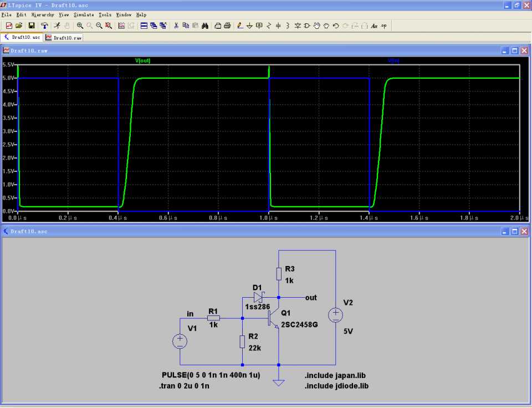Image resolution: width=532 pixels, height=408 pixels.
Task: Switch to the Draft10.raw tab
Action: (63, 38)
